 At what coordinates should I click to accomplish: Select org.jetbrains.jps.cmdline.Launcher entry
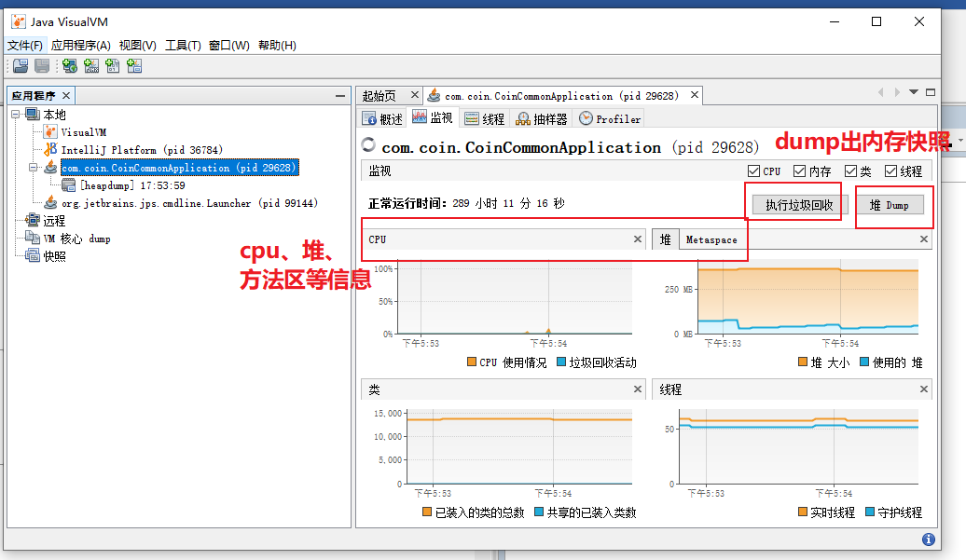coord(190,203)
